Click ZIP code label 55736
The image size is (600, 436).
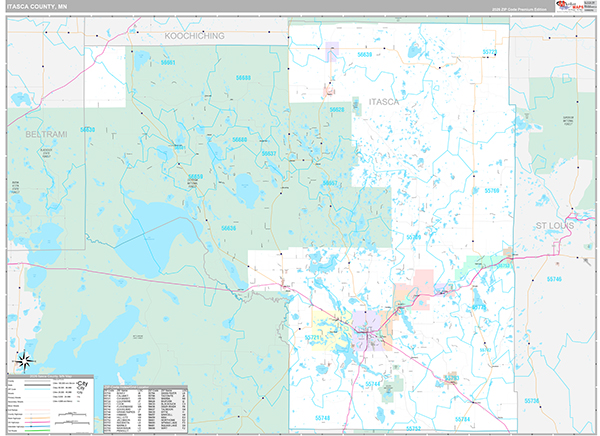(x=532, y=401)
